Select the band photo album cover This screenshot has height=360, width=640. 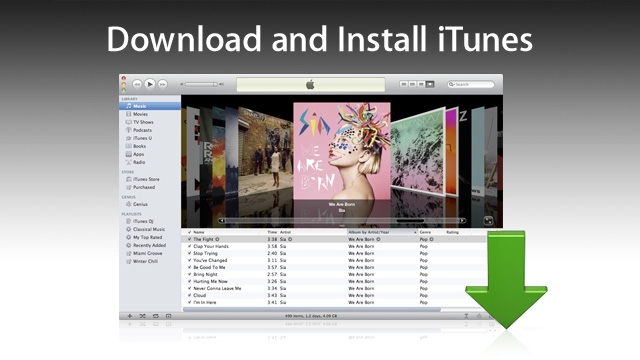265,152
